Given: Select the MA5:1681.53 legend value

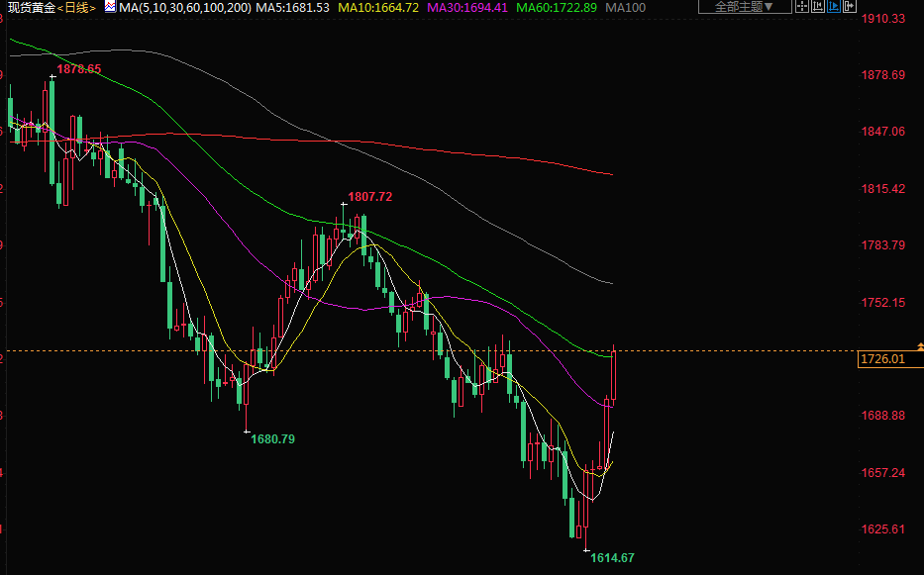Looking at the screenshot, I should tap(292, 7).
